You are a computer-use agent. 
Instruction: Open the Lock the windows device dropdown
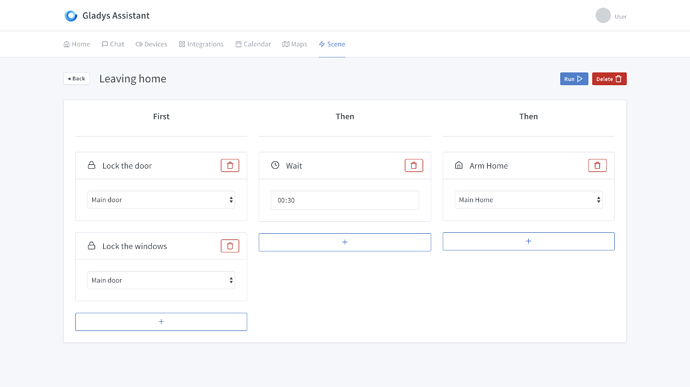click(161, 280)
